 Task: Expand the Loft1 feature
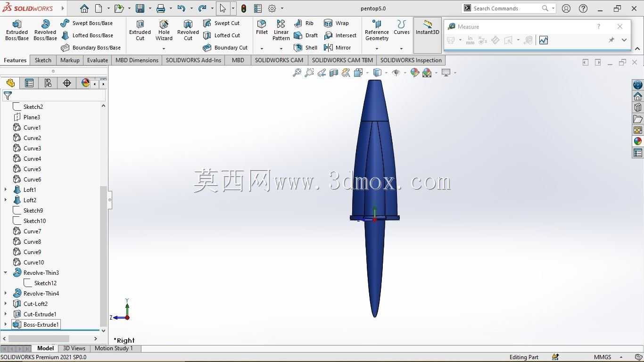[6, 189]
